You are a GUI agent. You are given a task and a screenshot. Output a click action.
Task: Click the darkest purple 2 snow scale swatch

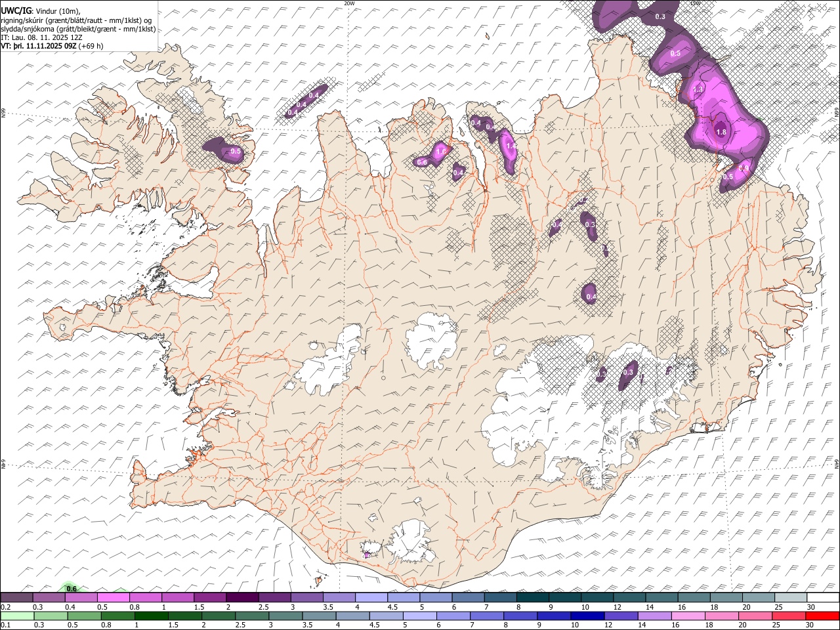[x=242, y=597]
